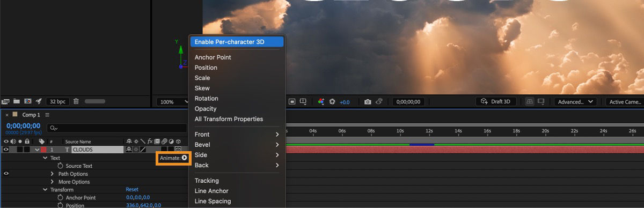This screenshot has height=208, width=644.
Task: Click Reset next to Transform
Action: pos(132,189)
